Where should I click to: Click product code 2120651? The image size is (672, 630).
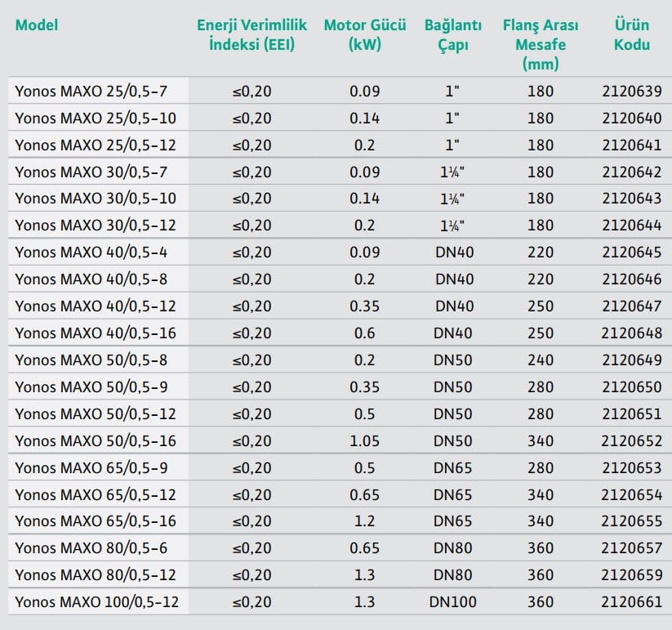[632, 413]
